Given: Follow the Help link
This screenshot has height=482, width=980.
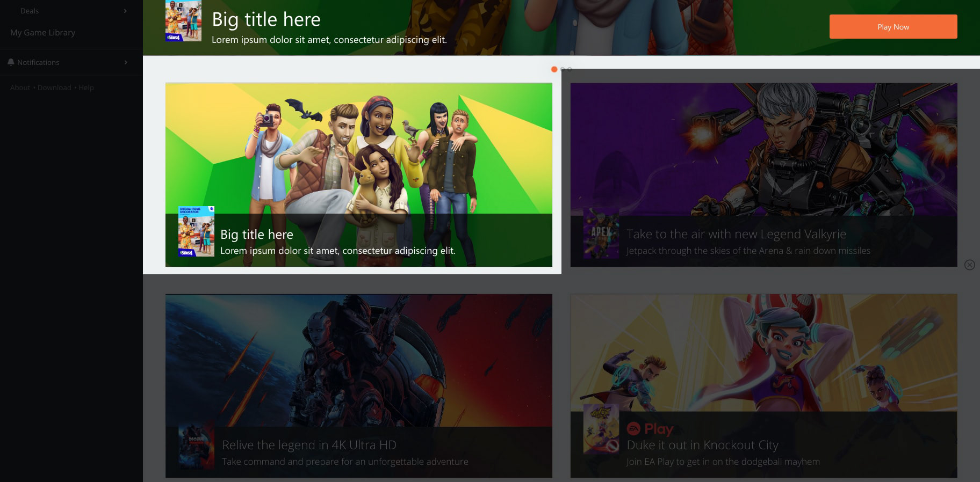Looking at the screenshot, I should pos(86,87).
